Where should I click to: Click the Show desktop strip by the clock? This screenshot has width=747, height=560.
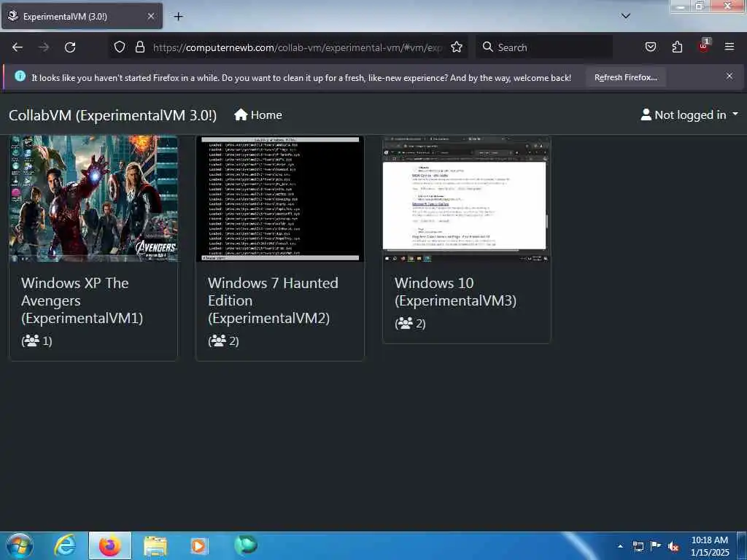point(742,545)
